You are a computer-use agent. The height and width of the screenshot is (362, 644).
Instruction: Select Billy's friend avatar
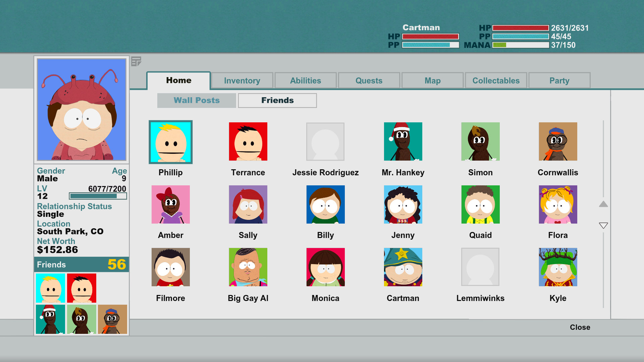(x=325, y=204)
